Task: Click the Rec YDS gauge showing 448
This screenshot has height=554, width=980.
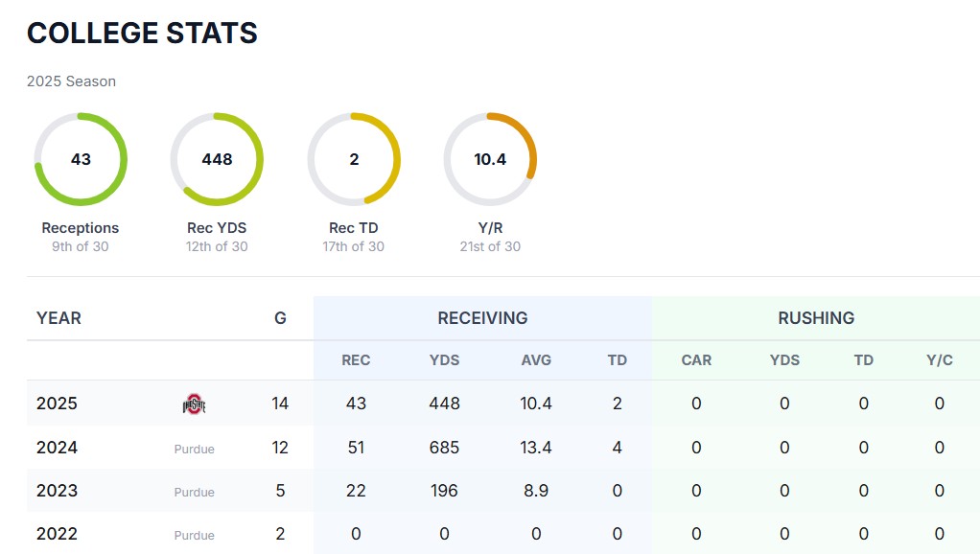Action: [217, 159]
